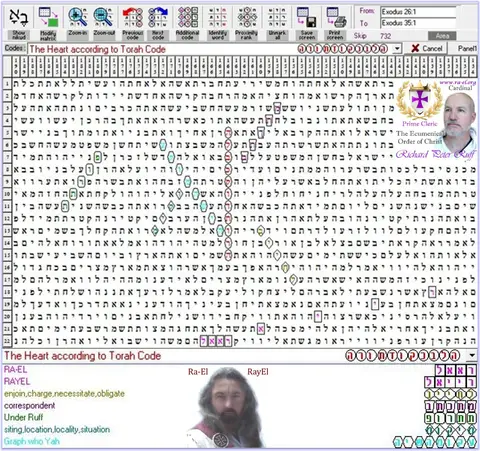Image resolution: width=480 pixels, height=451 pixels.
Task: Select the Skip value 732
Action: click(385, 36)
